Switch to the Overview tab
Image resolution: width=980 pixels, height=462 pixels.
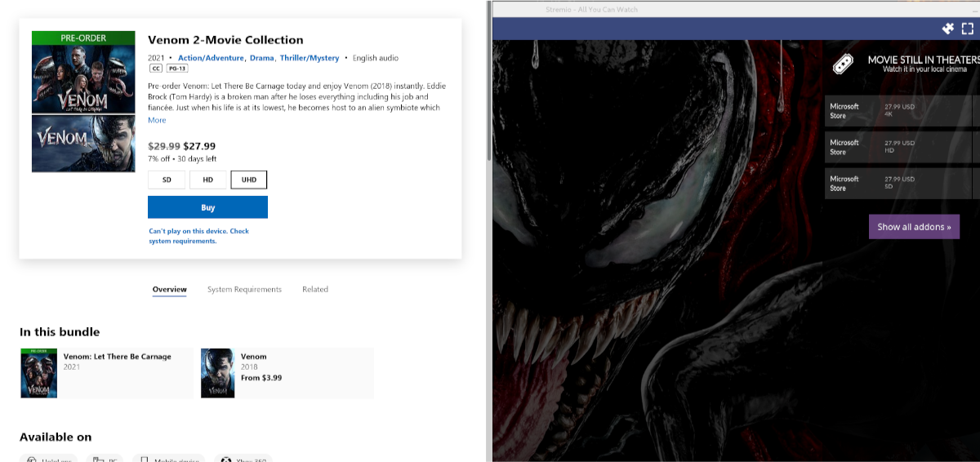click(170, 290)
